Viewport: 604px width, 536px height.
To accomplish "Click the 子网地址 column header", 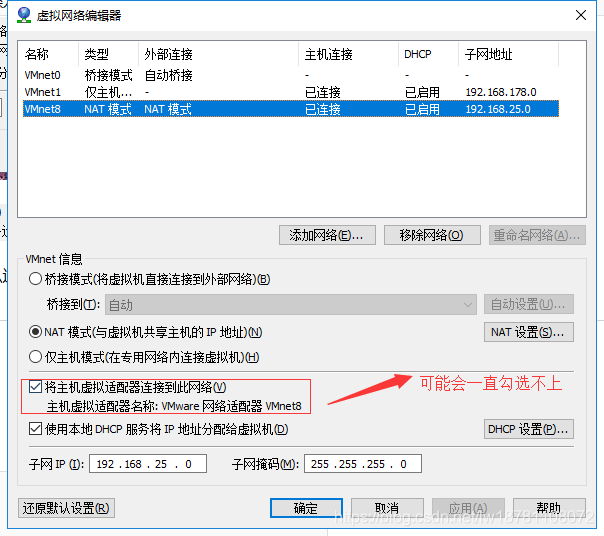I will coord(508,54).
